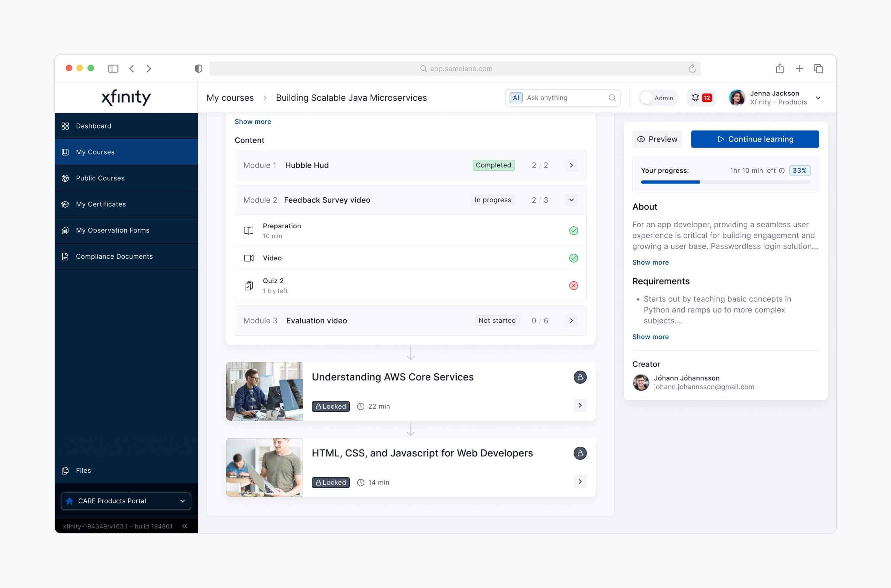Go forward with browser forward arrow

click(149, 69)
